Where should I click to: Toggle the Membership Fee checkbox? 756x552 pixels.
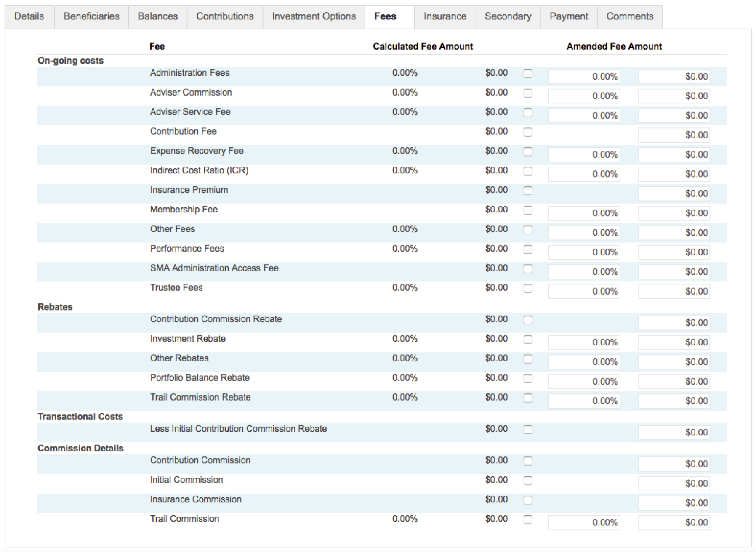[528, 210]
